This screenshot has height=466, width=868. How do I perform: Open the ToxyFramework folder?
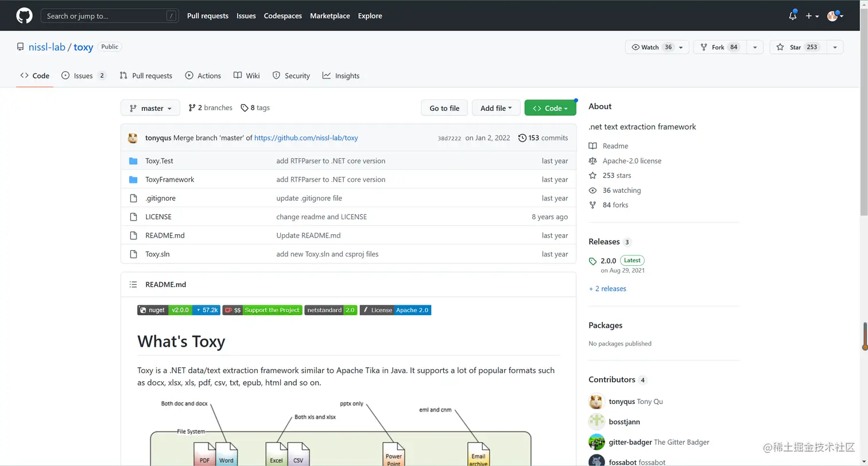coord(170,180)
